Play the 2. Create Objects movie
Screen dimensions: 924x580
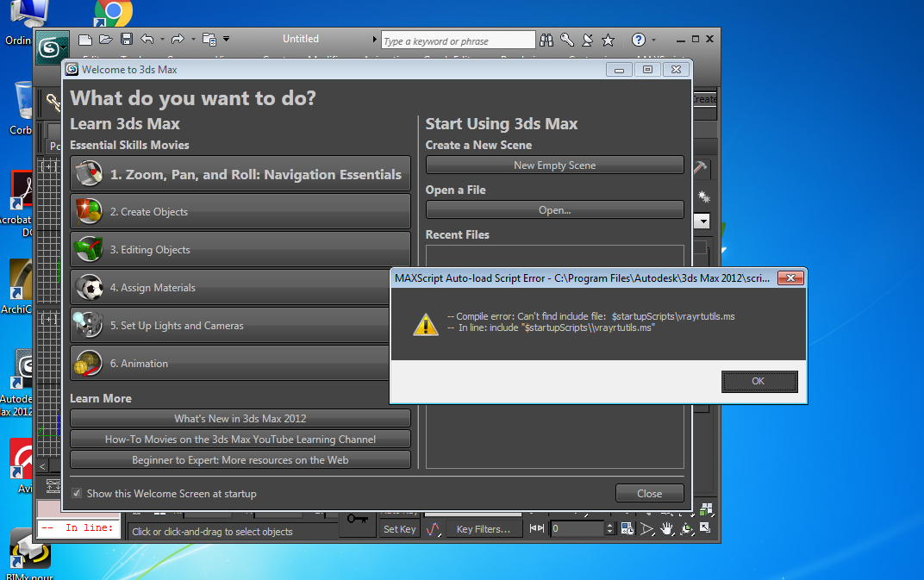240,212
